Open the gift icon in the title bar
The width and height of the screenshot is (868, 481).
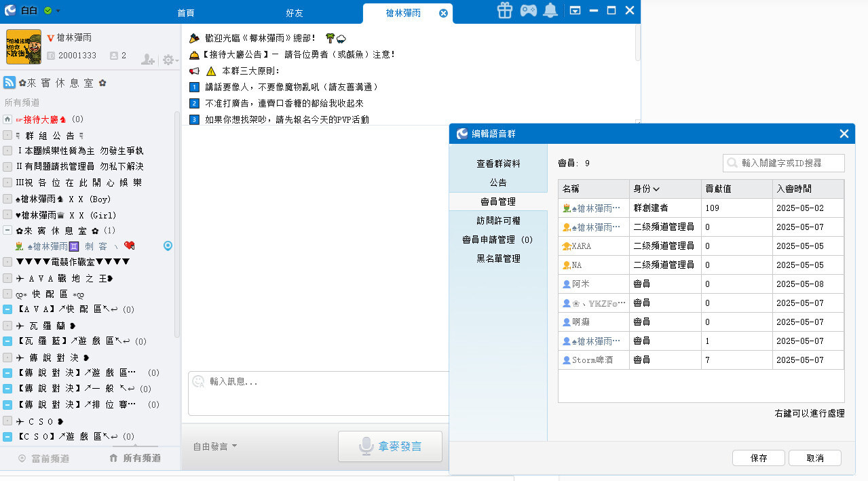(x=504, y=11)
